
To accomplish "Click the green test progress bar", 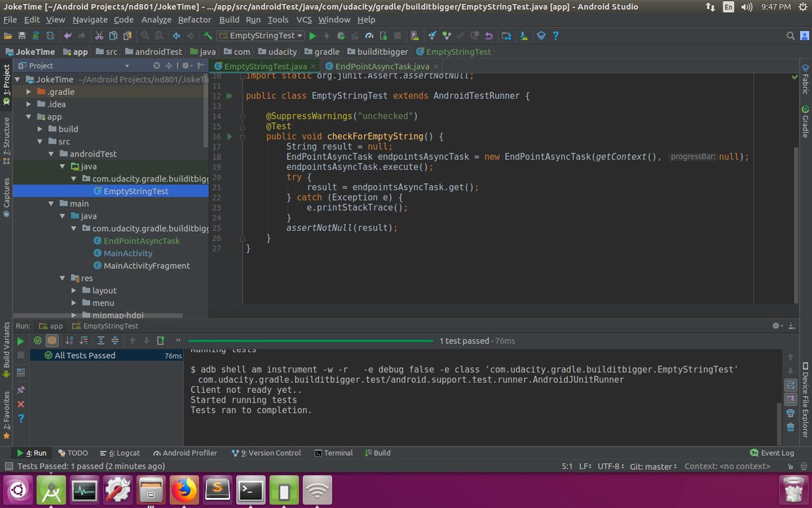I will [311, 341].
